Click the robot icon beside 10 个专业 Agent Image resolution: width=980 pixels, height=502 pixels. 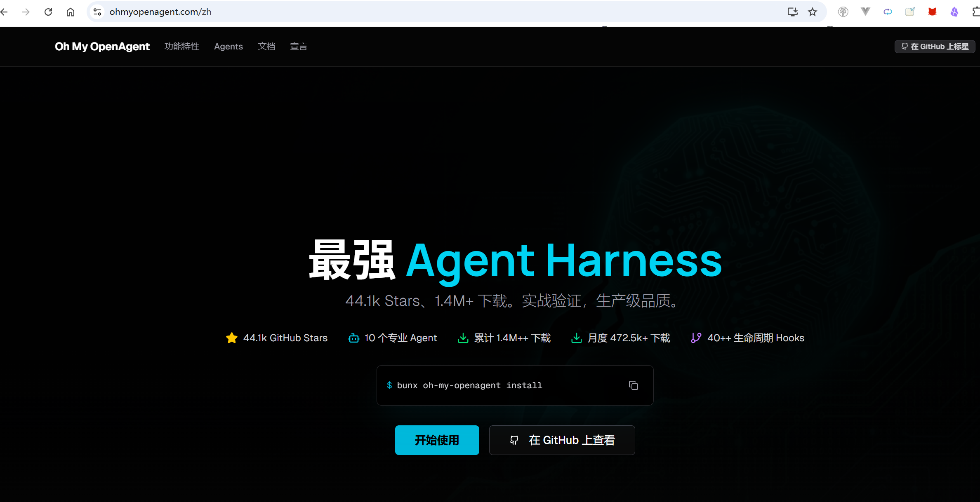click(x=353, y=338)
